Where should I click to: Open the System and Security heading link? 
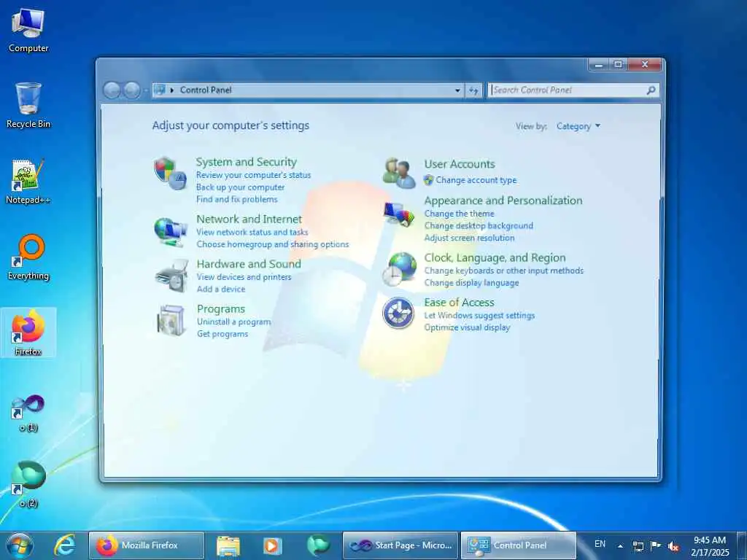(247, 162)
